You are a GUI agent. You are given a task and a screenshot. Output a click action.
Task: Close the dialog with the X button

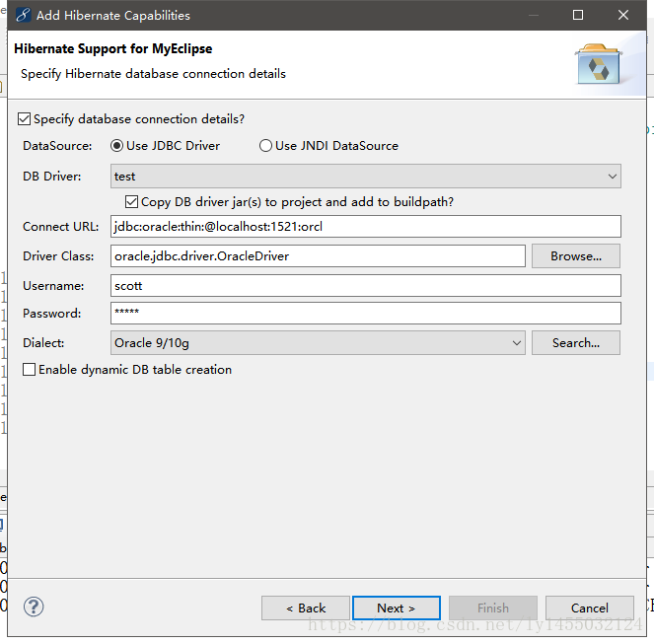[x=623, y=15]
